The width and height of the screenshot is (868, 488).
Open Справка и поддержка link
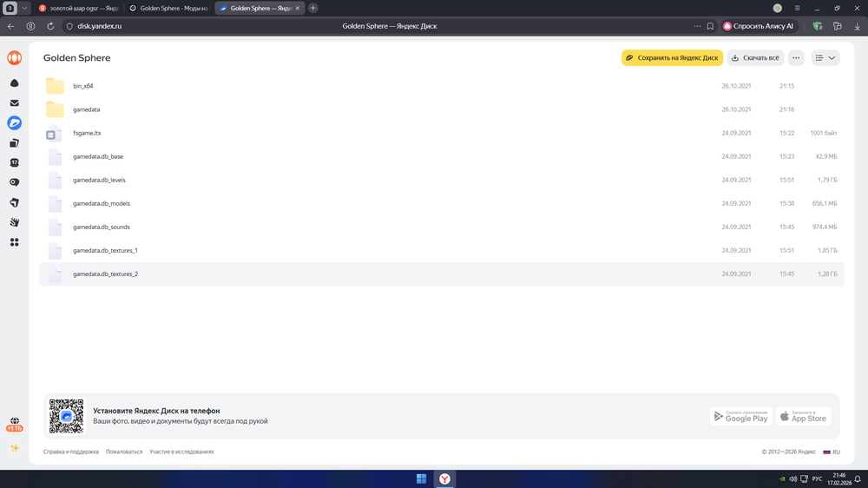[x=71, y=452]
